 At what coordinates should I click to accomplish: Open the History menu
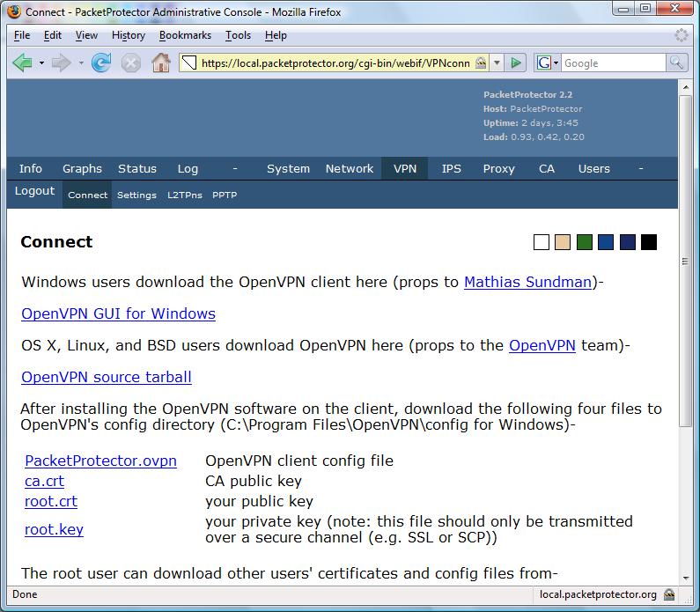[x=129, y=35]
